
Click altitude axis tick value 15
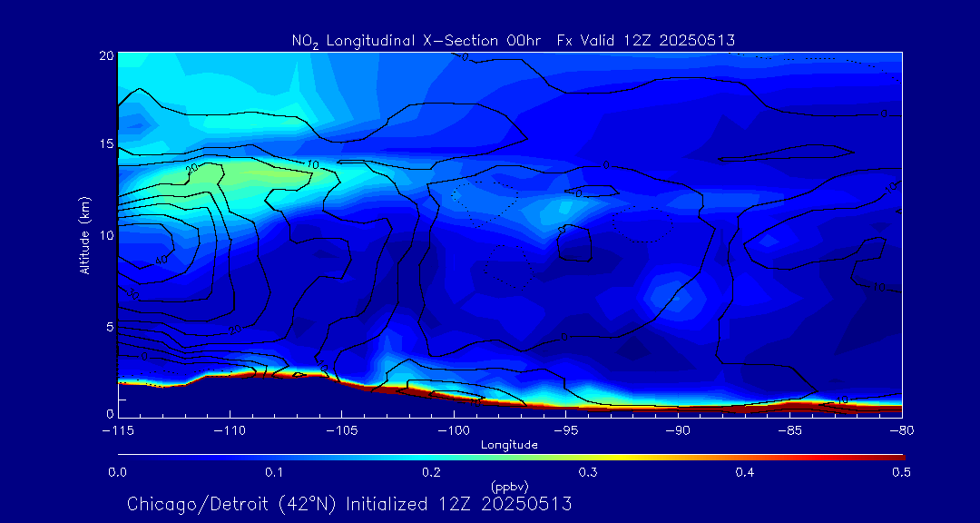pos(105,143)
